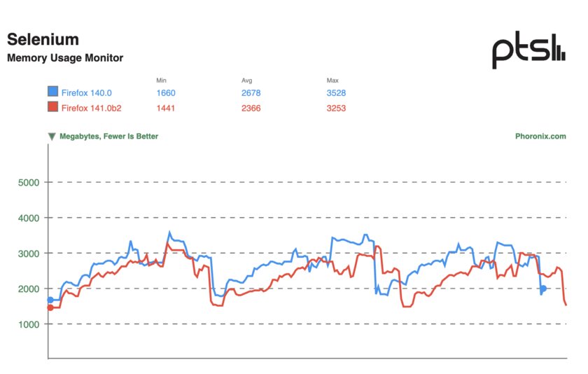The height and width of the screenshot is (374, 588).
Task: Open the Phoronix.com link
Action: [x=540, y=136]
